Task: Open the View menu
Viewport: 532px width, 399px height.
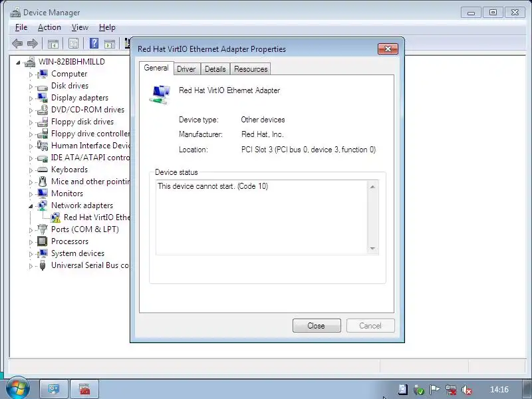Action: tap(80, 27)
